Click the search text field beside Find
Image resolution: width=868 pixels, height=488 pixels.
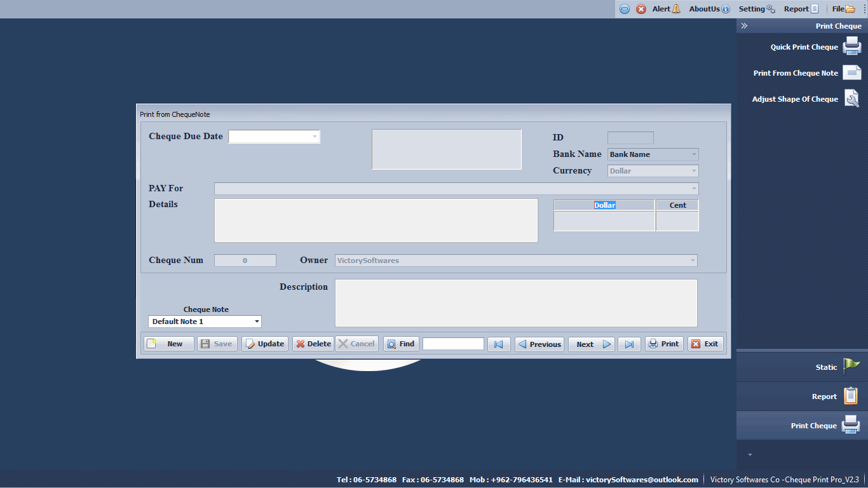[453, 344]
